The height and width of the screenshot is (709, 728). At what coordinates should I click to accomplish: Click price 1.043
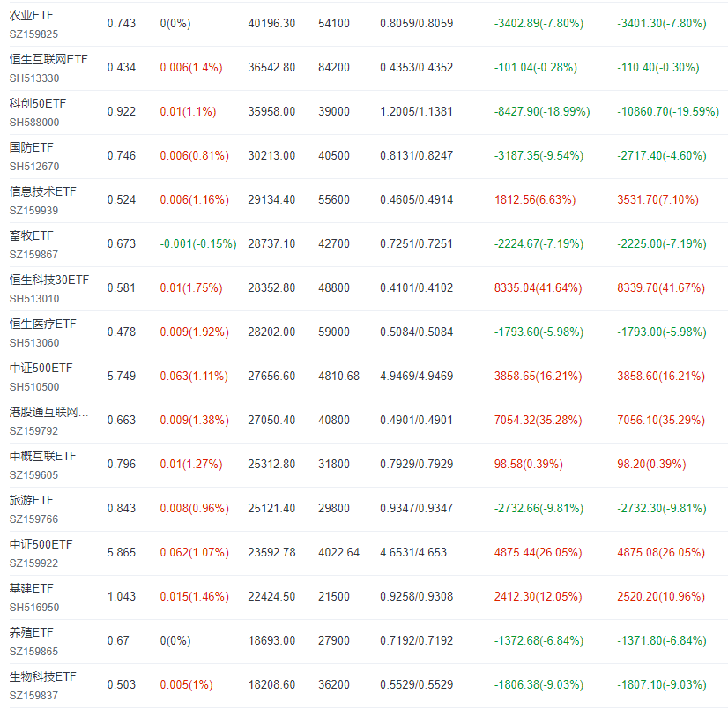(122, 597)
